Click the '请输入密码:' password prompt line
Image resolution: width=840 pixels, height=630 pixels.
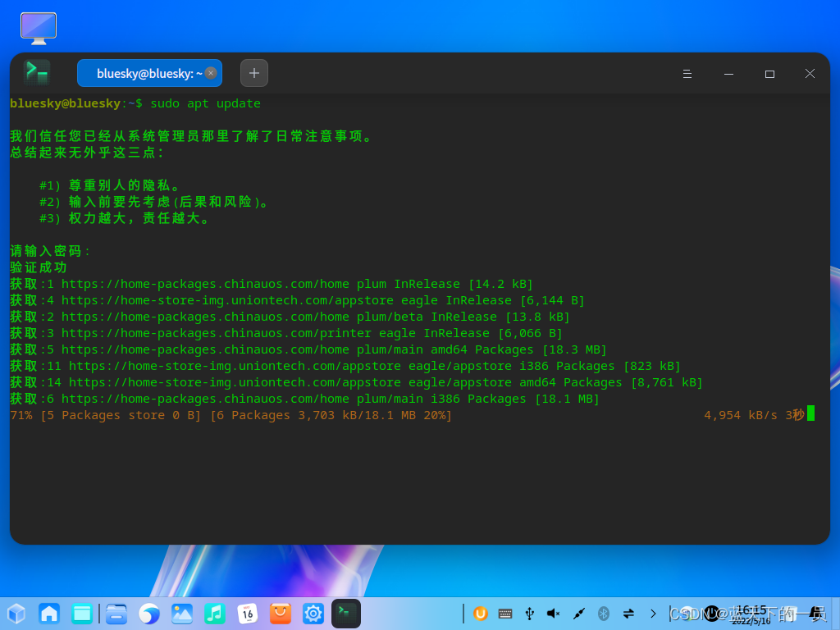51,251
